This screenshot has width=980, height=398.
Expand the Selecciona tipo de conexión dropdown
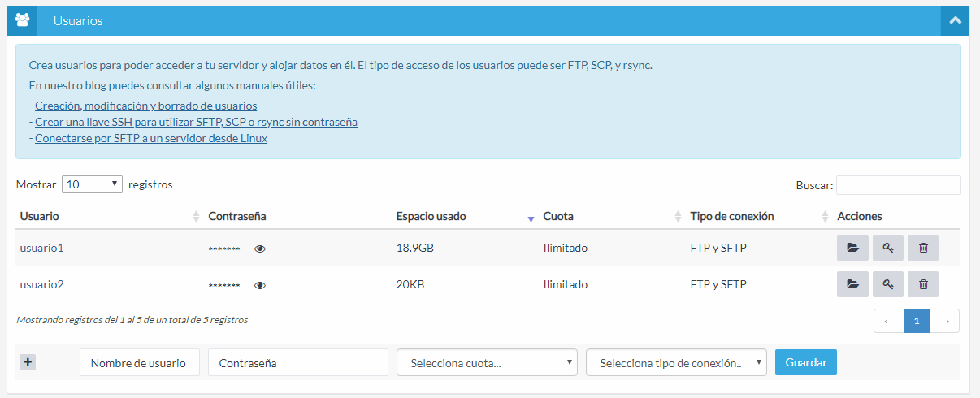point(676,363)
